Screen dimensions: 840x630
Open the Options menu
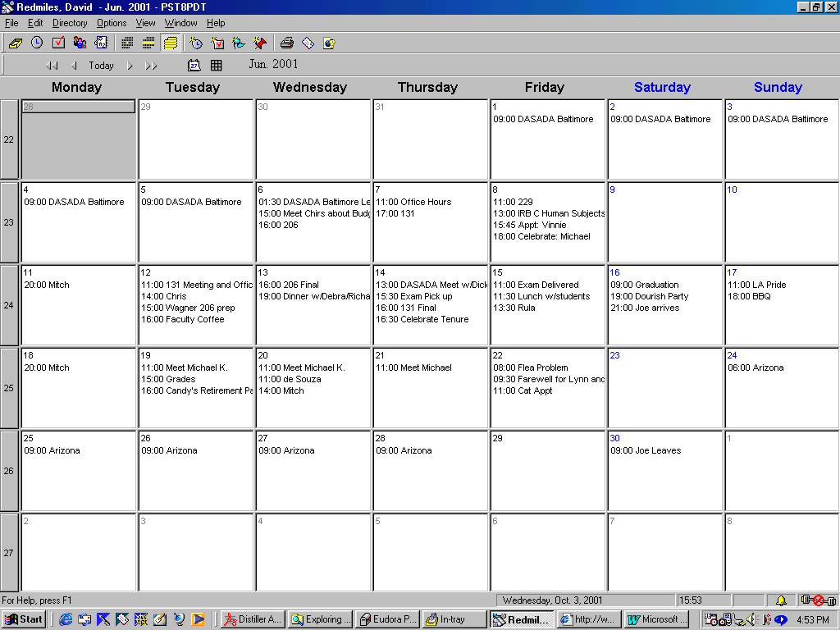(x=112, y=23)
